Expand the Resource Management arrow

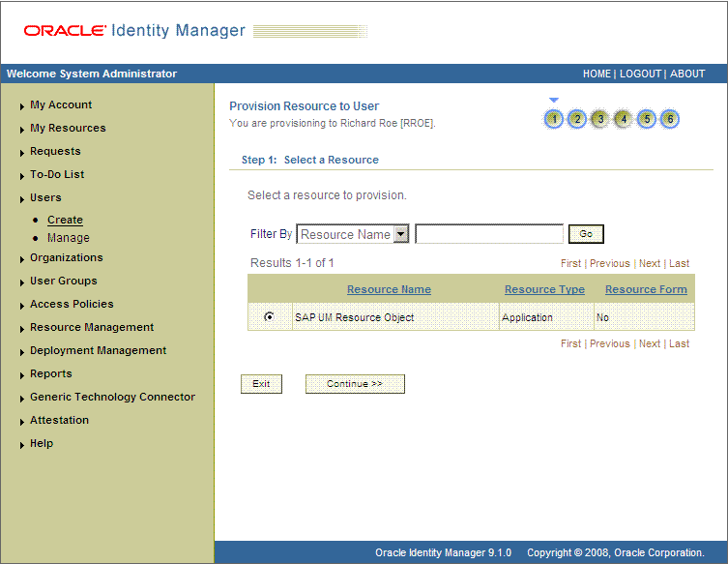pyautogui.click(x=22, y=329)
